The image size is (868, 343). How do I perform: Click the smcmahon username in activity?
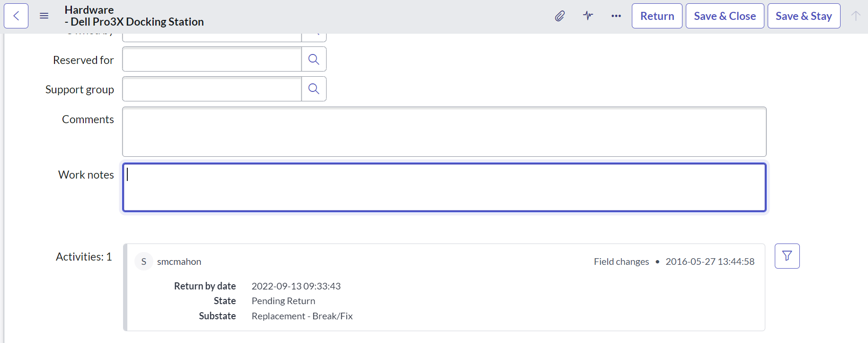[179, 262]
